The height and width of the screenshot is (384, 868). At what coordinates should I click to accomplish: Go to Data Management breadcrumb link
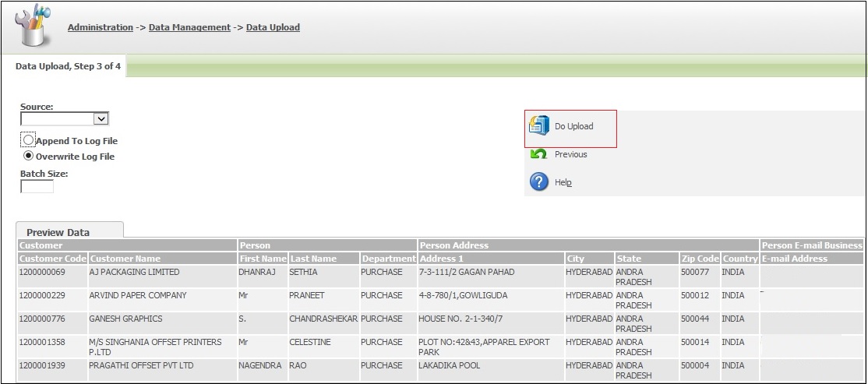(x=189, y=27)
